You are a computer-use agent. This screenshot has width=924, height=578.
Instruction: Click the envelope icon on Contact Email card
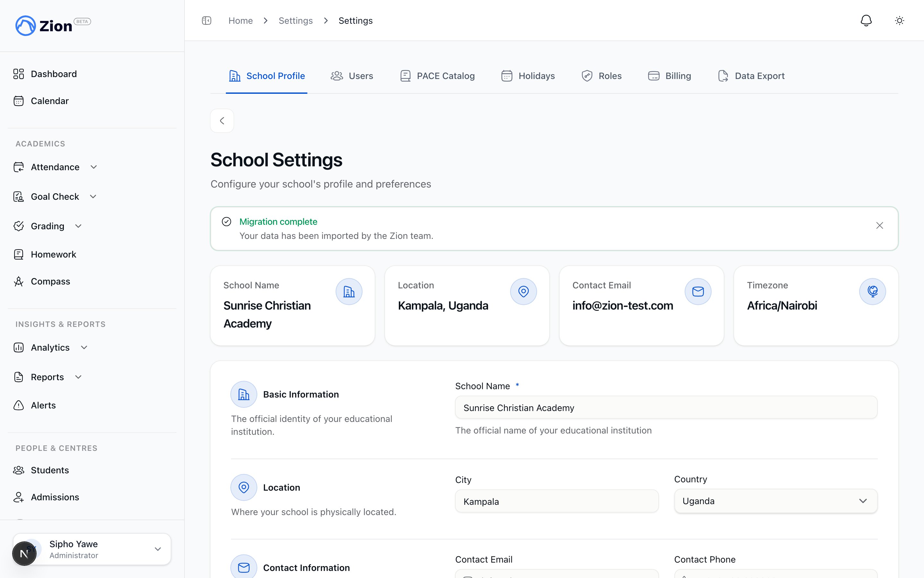coord(698,292)
